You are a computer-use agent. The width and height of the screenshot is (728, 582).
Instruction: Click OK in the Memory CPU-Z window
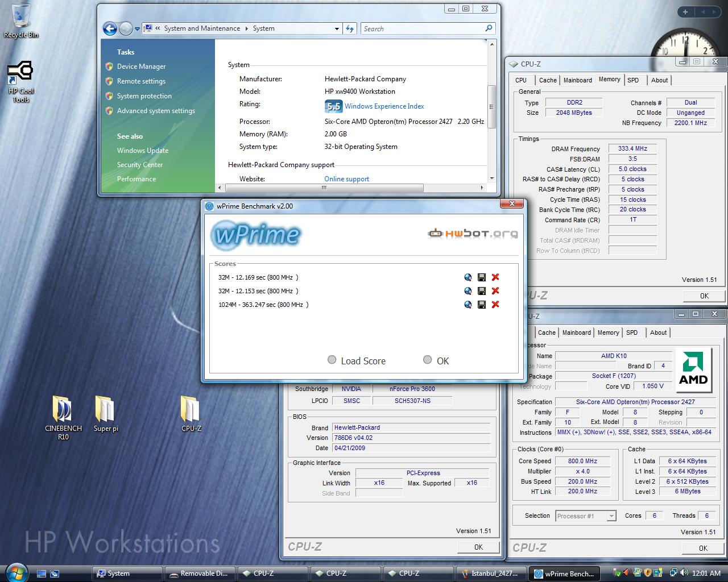pyautogui.click(x=704, y=296)
